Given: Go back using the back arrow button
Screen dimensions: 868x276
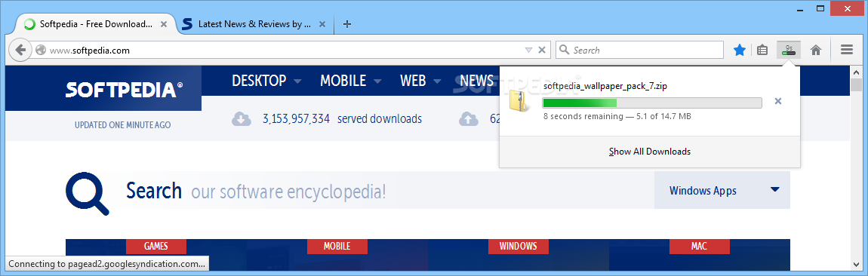Looking at the screenshot, I should click(x=20, y=50).
